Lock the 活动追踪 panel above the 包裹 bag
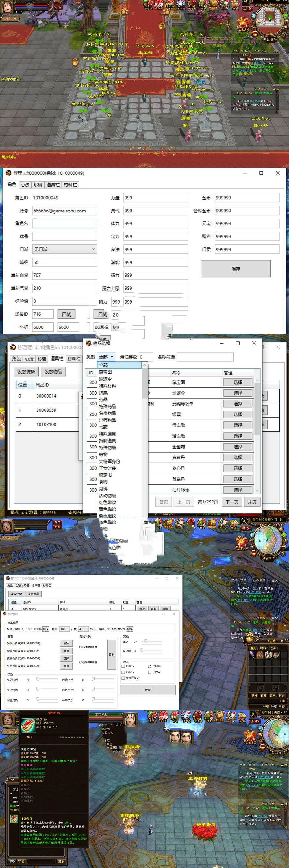This screenshot has width=289, height=868. click(273, 618)
